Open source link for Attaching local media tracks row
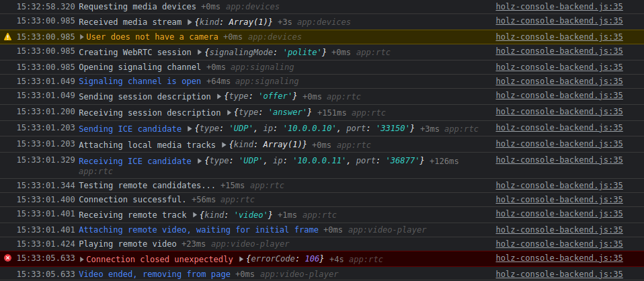Image resolution: width=644 pixels, height=281 pixels. [559, 143]
